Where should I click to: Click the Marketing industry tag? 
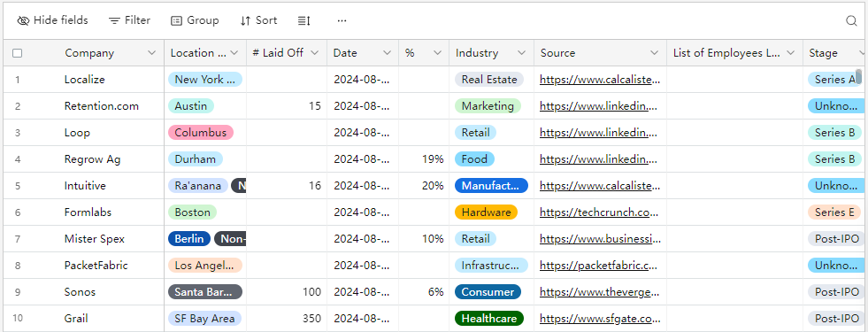point(488,106)
